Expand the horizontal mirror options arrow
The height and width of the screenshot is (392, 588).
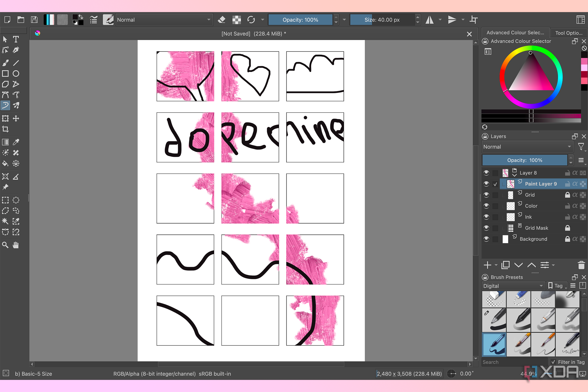tap(440, 20)
